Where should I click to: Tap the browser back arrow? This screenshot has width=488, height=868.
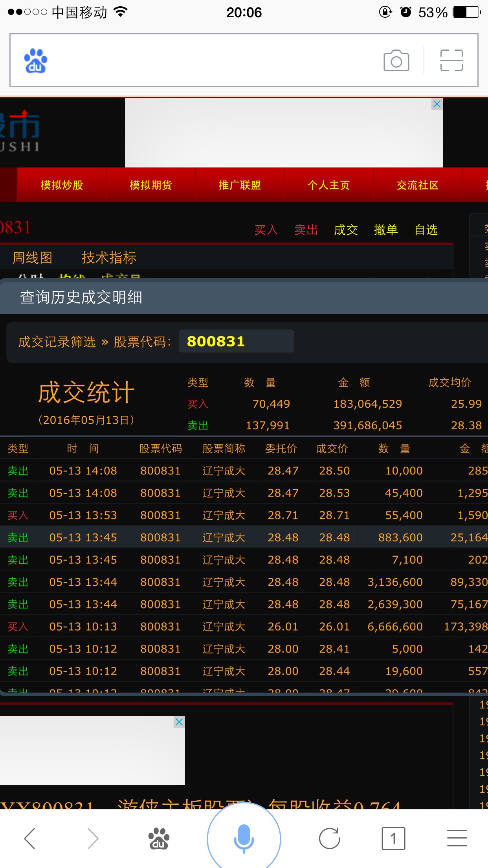(30, 839)
